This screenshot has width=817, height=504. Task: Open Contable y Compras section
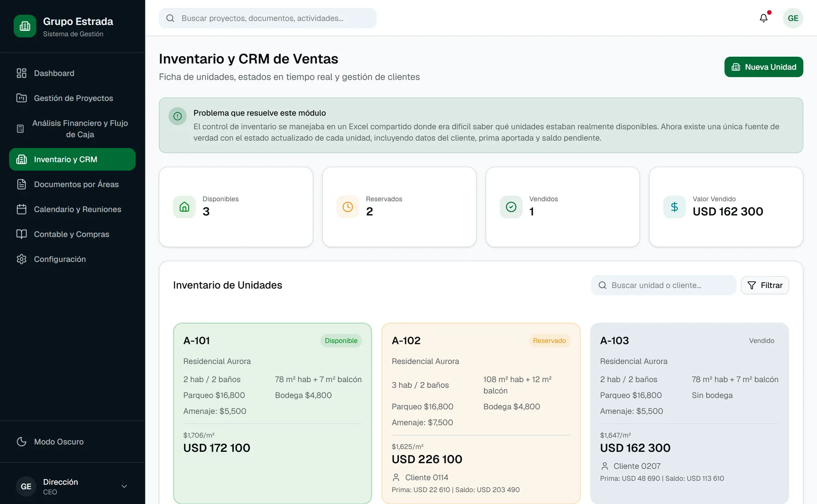tap(73, 234)
